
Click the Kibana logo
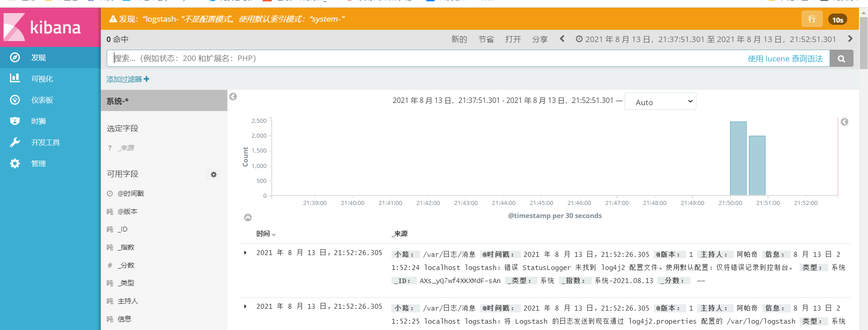[50, 27]
